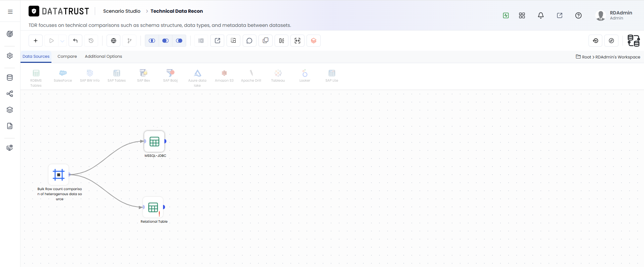Open the RDAdmin user profile menu
Screen dimensions: 644x267
(x=614, y=15)
